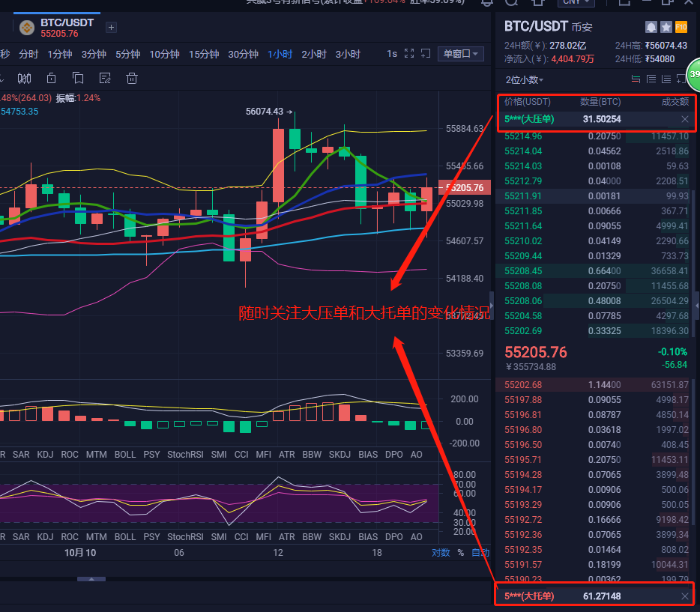Select the 10分钟 timeframe
Screen dimensions: 700x612
(x=164, y=55)
